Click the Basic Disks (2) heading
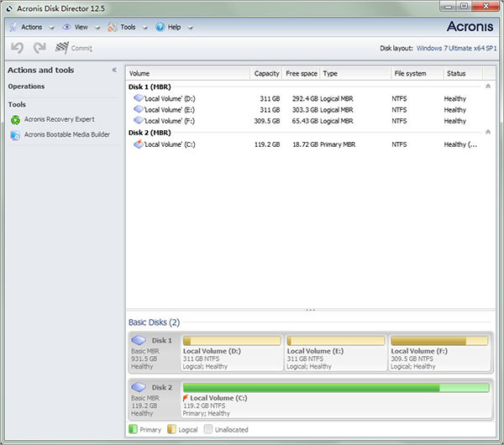Screen dimensions: 504x445 coord(154,322)
